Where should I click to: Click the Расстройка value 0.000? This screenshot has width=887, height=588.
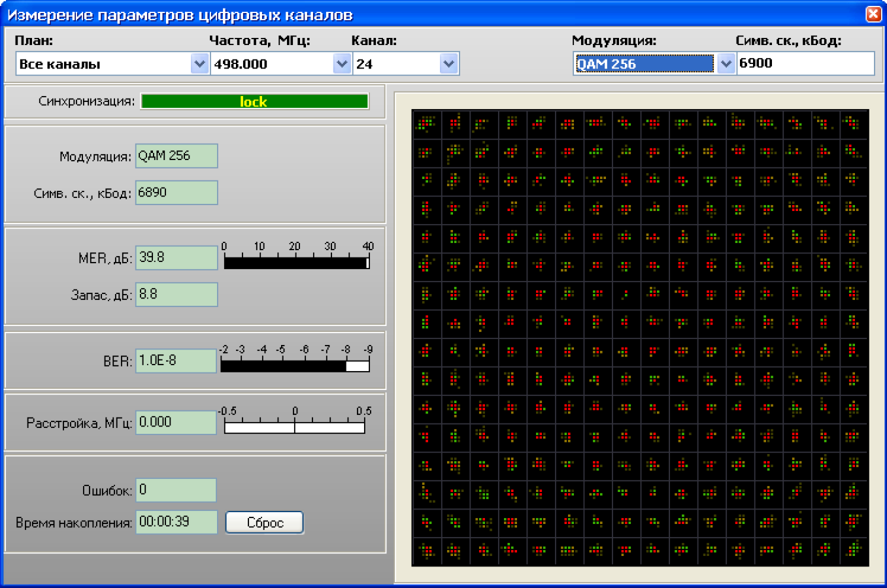(176, 422)
